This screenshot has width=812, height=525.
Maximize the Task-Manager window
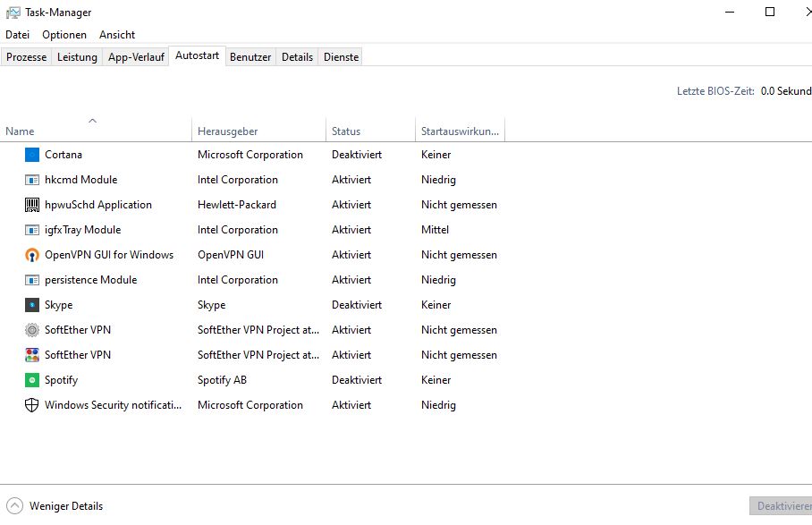(x=770, y=12)
